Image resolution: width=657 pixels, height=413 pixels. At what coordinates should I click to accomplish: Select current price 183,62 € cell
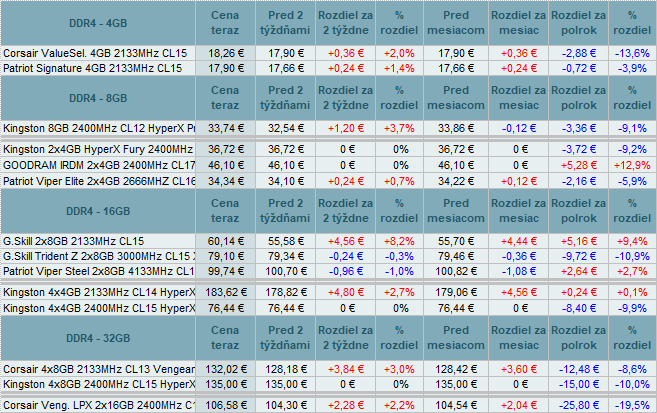[x=225, y=292]
